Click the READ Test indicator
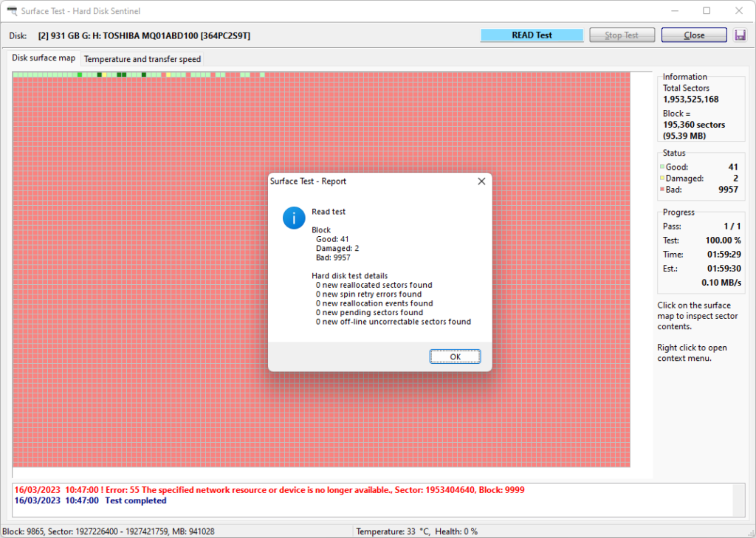Viewport: 756px width, 538px height. [x=532, y=35]
